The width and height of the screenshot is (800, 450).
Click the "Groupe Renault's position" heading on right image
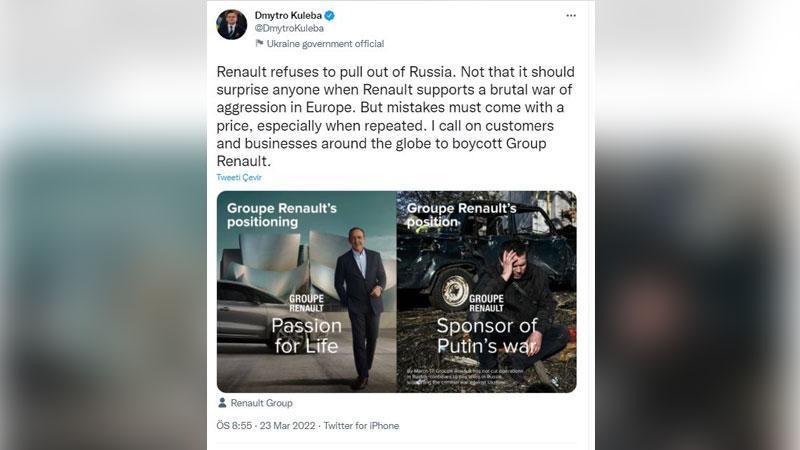pos(461,214)
